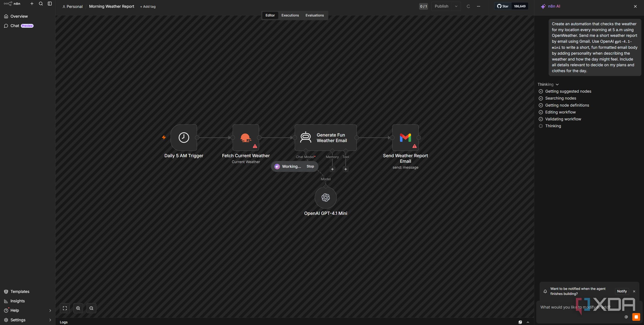Select the Send Weather Report Email Gmail node

pos(405,138)
